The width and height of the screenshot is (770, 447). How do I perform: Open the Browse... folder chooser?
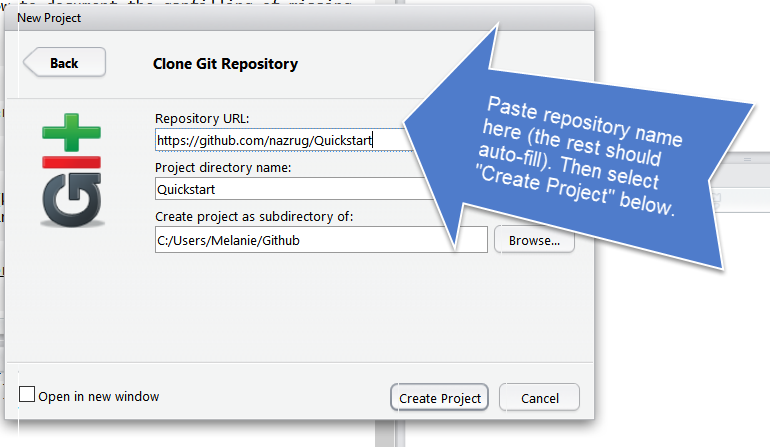point(534,241)
